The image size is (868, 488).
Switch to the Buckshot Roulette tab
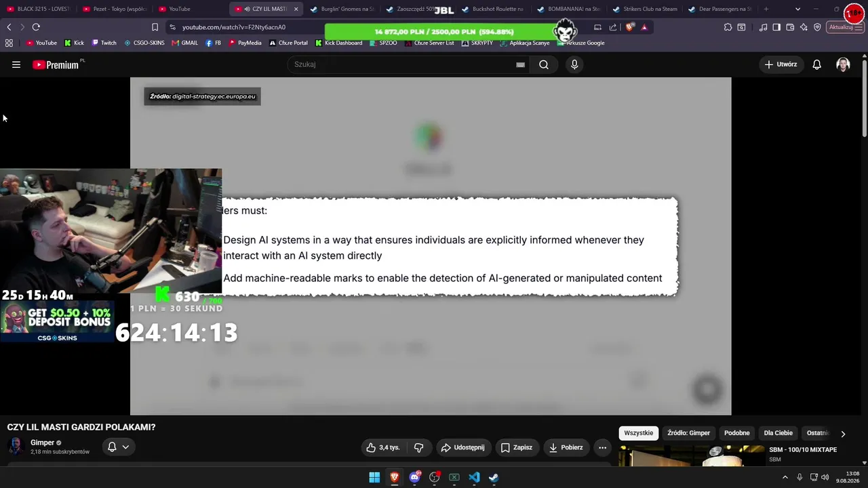point(492,9)
